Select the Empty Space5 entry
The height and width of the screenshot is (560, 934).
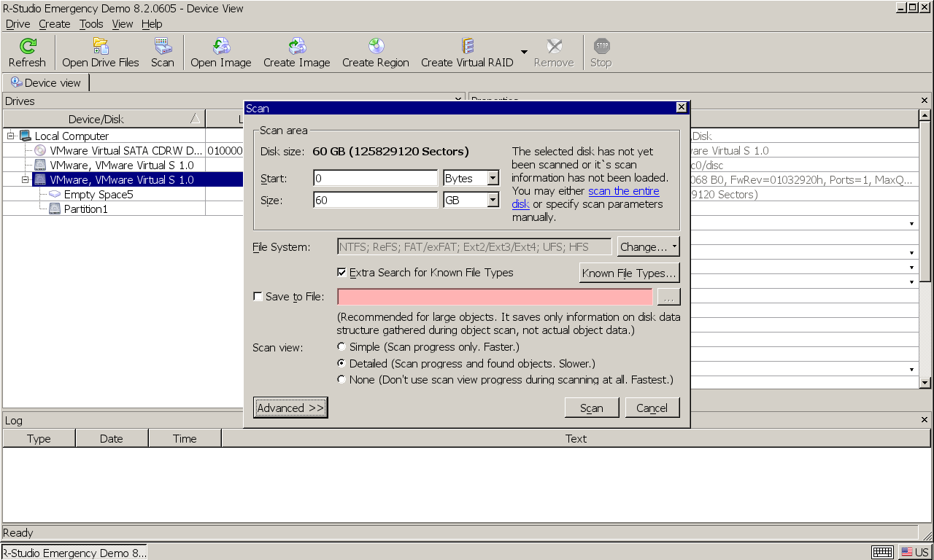tap(99, 194)
